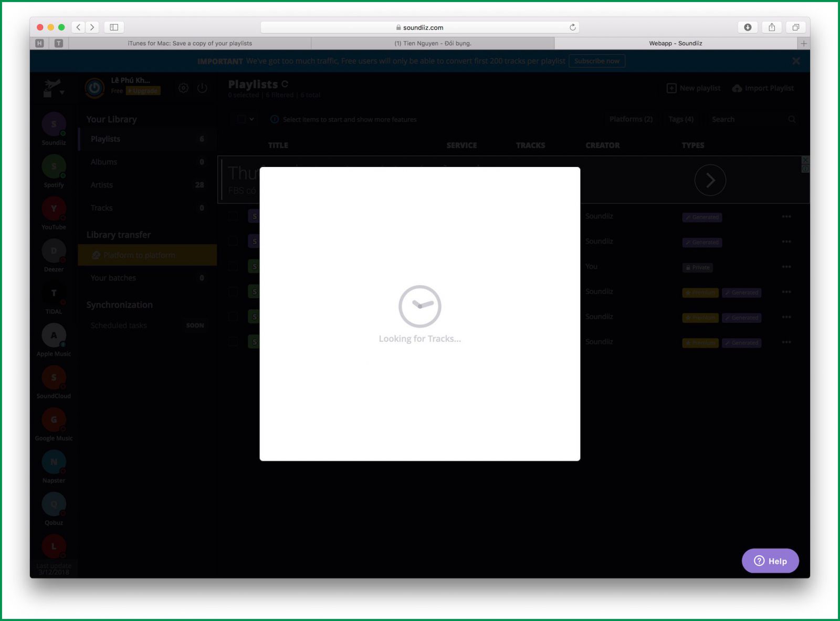Open select-all dropdown arrow

pyautogui.click(x=252, y=119)
